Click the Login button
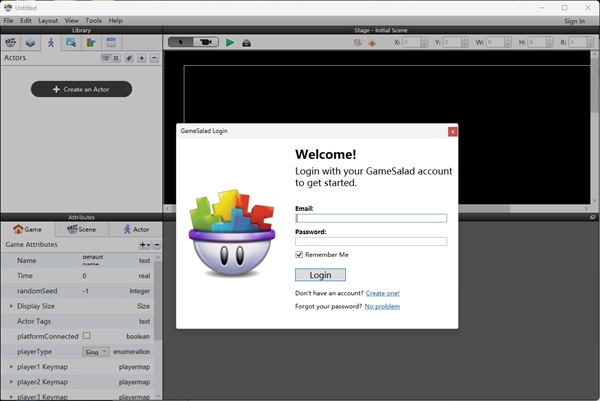This screenshot has height=401, width=600. coord(320,275)
